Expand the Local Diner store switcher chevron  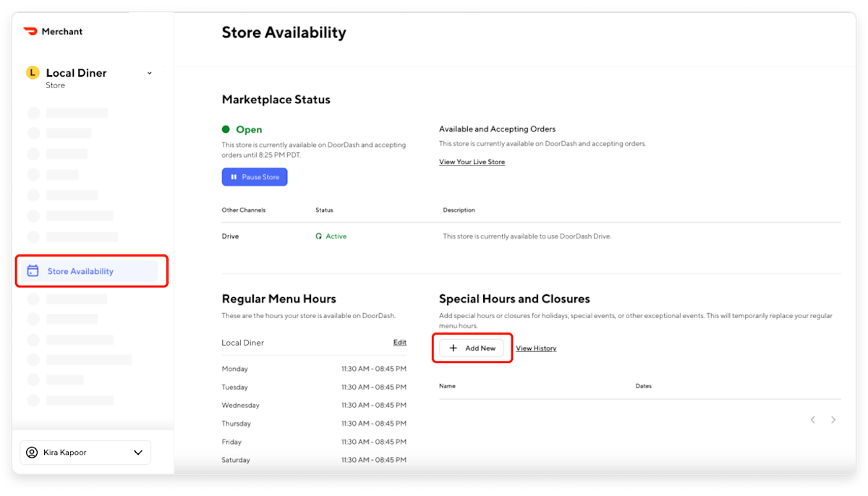[150, 73]
